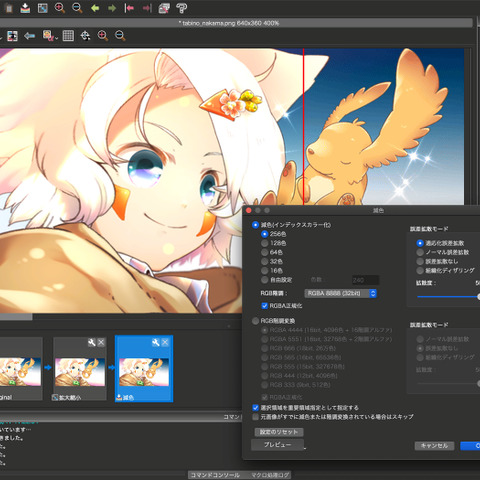This screenshot has width=480, height=480.
Task: Click the green right arrow icon
Action: click(112, 8)
